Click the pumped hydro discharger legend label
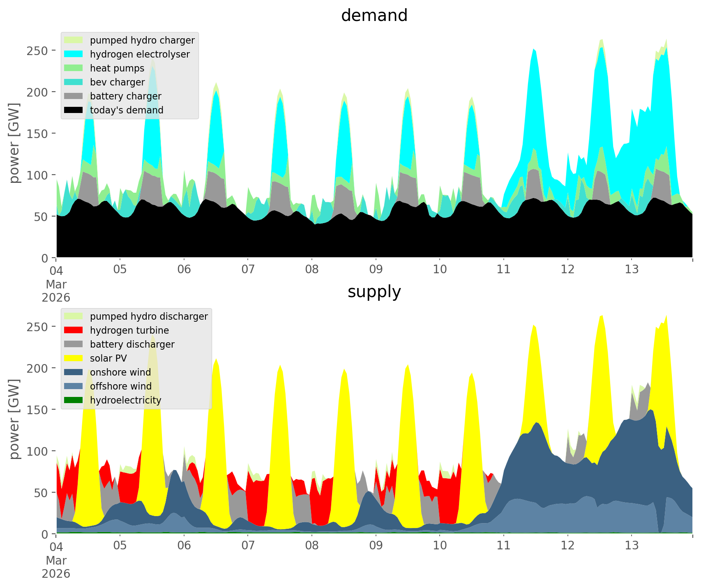The image size is (701, 588). [x=149, y=316]
